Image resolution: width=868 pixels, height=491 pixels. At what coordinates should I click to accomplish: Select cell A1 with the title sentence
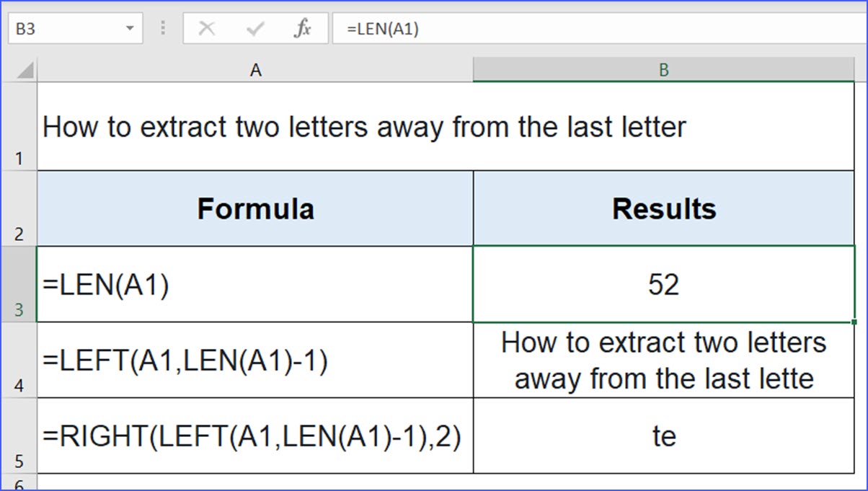coord(255,126)
